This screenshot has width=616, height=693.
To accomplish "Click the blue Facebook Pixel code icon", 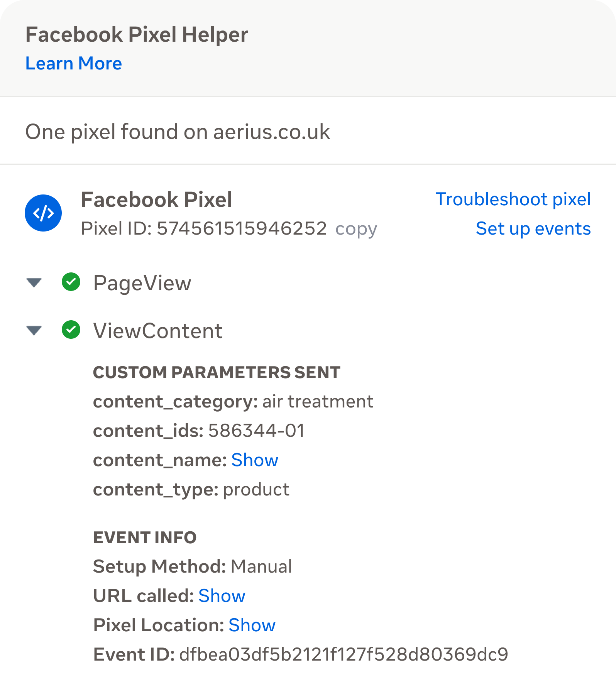I will (x=43, y=213).
